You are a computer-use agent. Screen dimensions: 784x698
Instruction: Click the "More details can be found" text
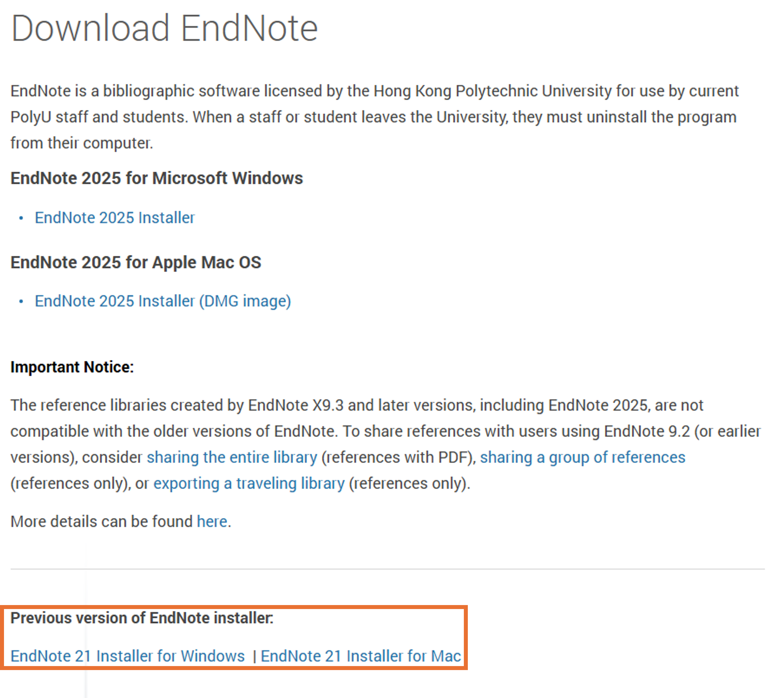[x=101, y=522]
